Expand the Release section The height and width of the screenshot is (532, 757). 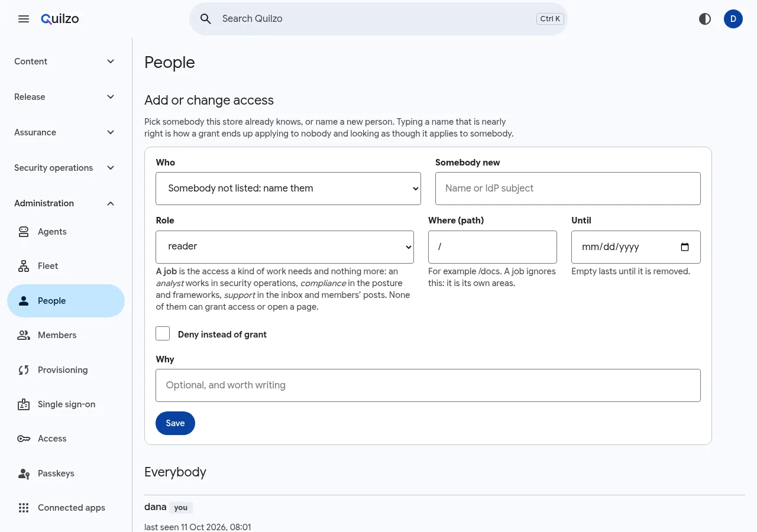[x=66, y=97]
